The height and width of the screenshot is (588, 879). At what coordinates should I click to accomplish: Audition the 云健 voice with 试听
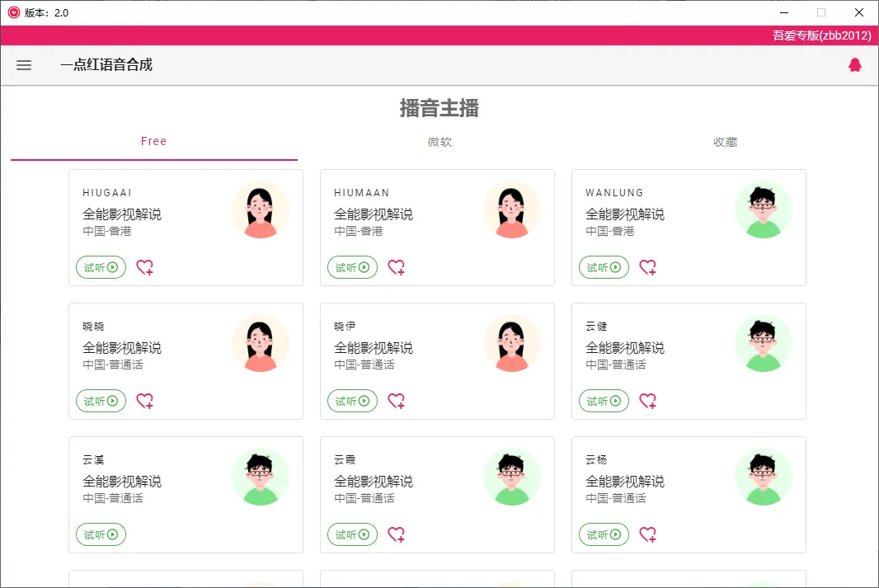tap(604, 401)
